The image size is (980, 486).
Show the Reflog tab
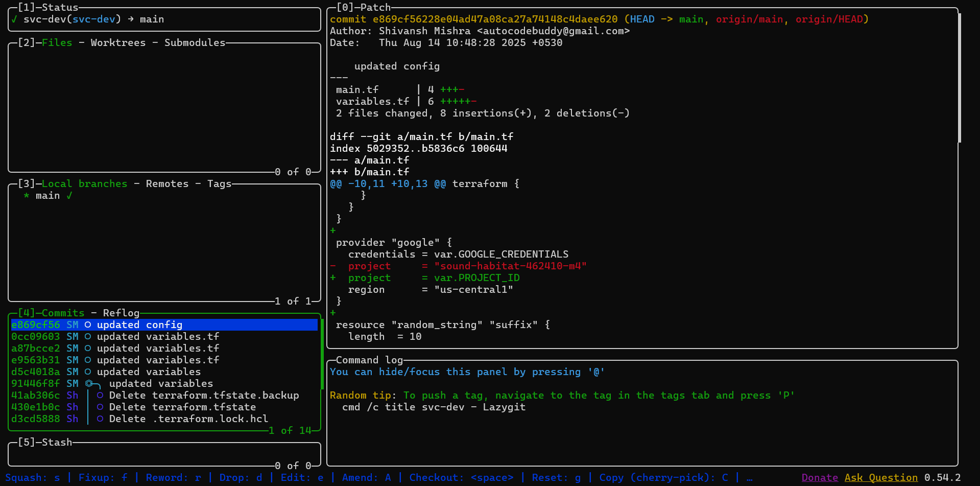click(121, 313)
